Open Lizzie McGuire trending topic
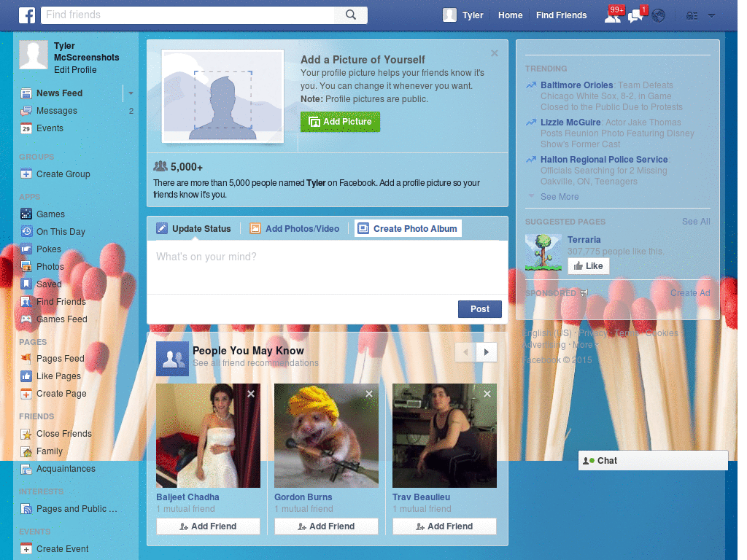This screenshot has width=747, height=560. [570, 122]
